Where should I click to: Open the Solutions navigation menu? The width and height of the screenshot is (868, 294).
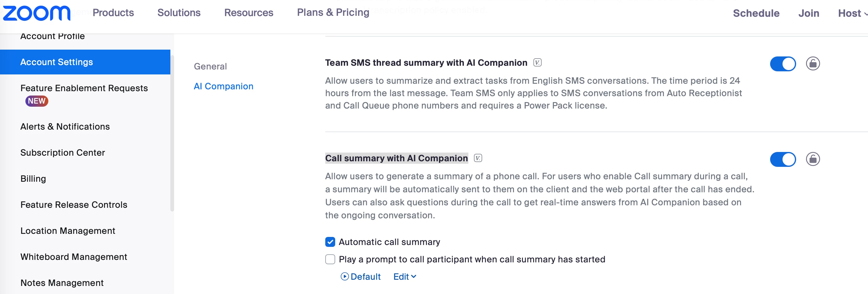click(178, 13)
